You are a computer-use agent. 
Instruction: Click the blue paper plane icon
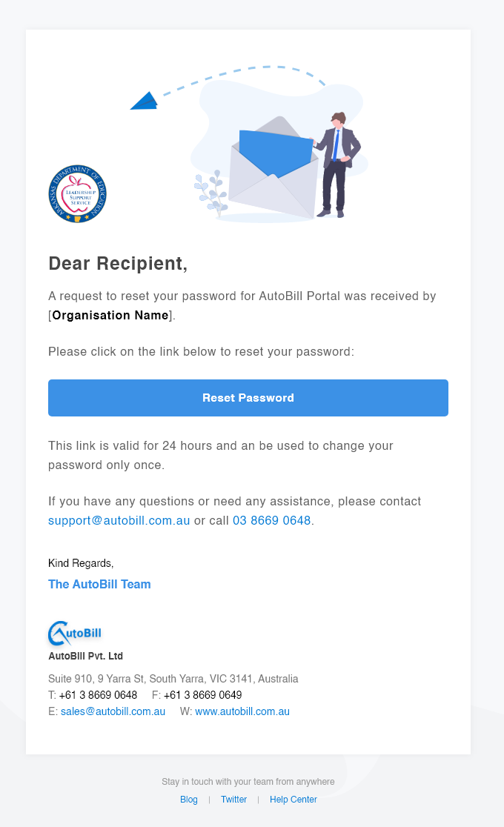tap(145, 102)
